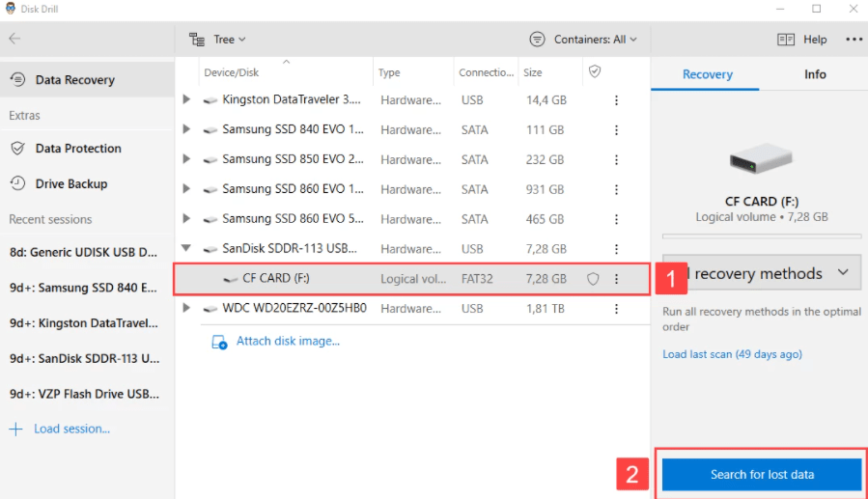Click the Data Protection shield icon
868x499 pixels.
(17, 149)
